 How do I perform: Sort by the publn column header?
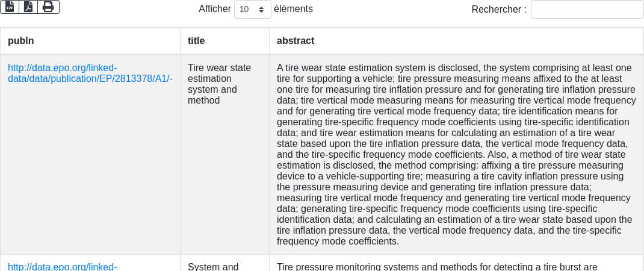[x=21, y=41]
